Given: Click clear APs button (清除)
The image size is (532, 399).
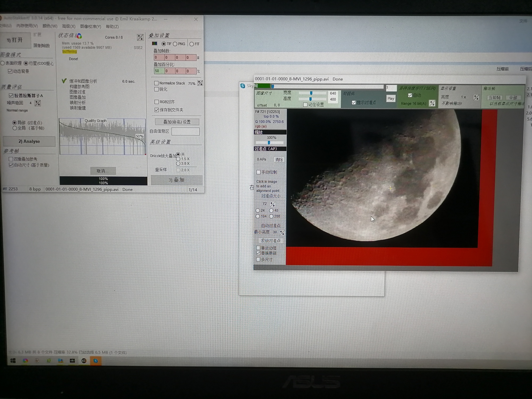Looking at the screenshot, I should [279, 159].
